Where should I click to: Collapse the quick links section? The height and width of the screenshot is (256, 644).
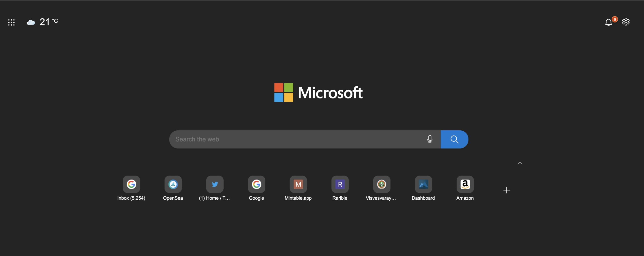click(x=520, y=163)
